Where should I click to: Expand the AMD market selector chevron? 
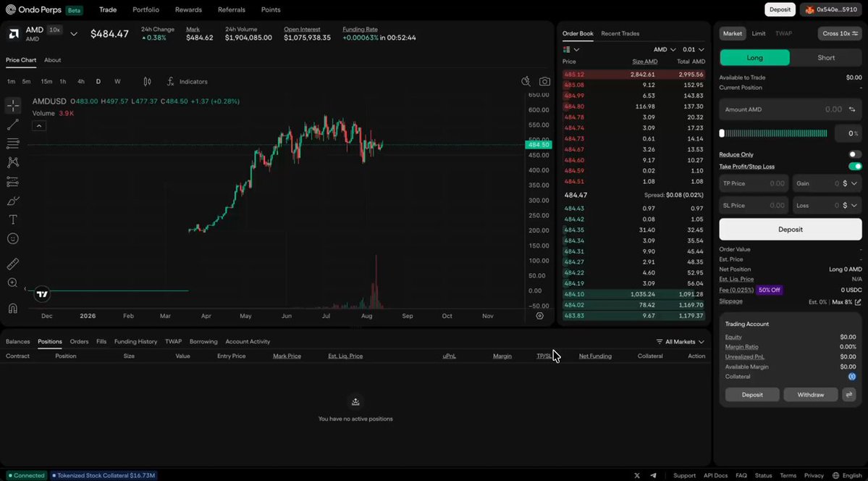coord(74,34)
